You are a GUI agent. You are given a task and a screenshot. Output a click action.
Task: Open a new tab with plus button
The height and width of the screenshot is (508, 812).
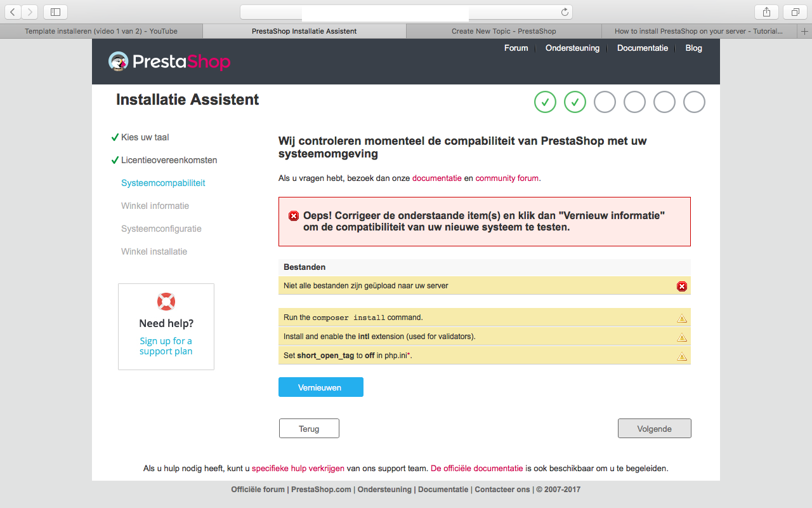pyautogui.click(x=805, y=31)
